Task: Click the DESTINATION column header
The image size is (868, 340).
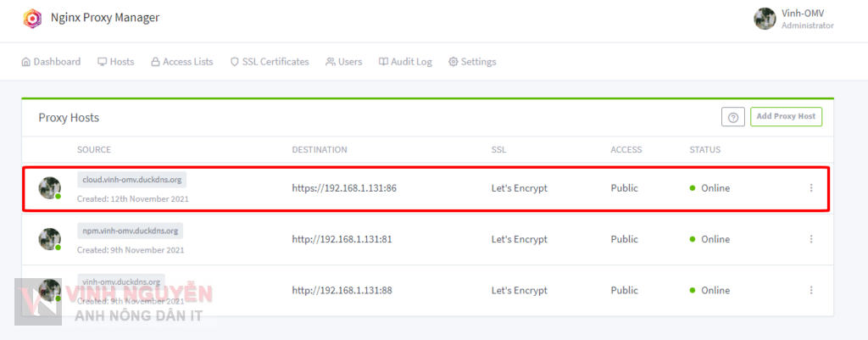Action: pos(320,149)
